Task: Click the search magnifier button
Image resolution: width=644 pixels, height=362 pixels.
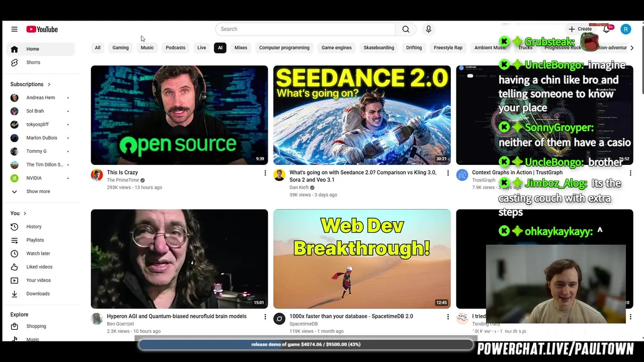Action: coord(406,29)
